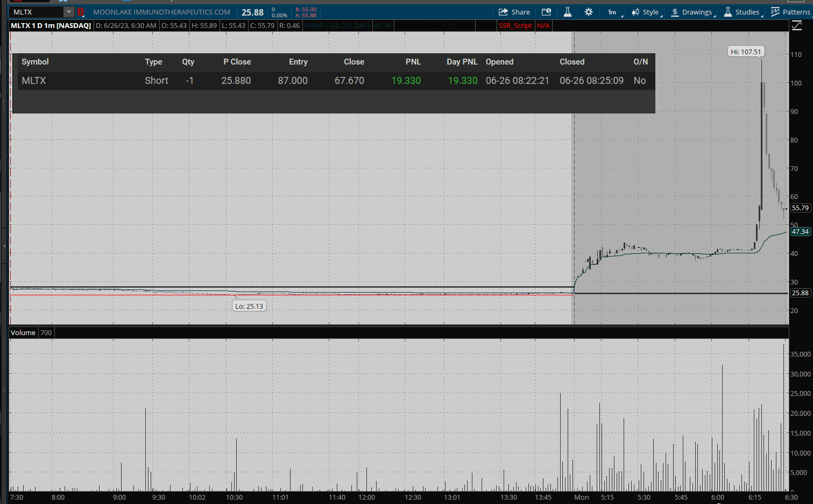The height and width of the screenshot is (504, 813).
Task: Click the O/N column header
Action: pos(641,62)
